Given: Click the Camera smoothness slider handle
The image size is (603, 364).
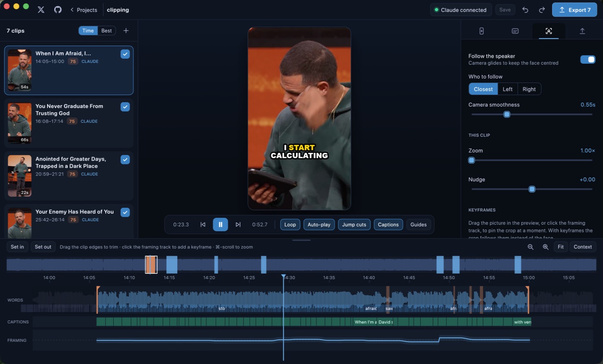Looking at the screenshot, I should pyautogui.click(x=507, y=114).
